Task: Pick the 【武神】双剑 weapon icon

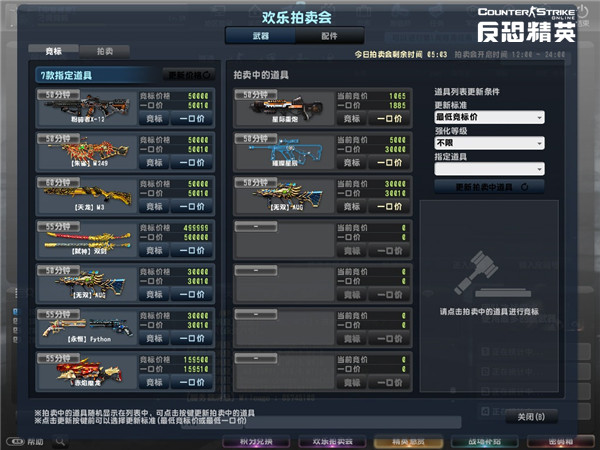Action: (87, 240)
